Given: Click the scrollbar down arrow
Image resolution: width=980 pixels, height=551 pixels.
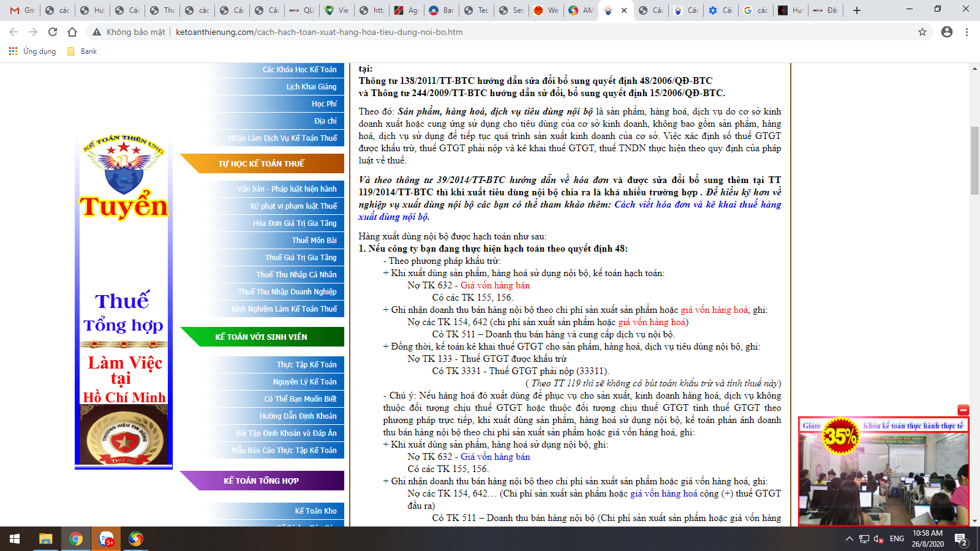Looking at the screenshot, I should point(974,521).
